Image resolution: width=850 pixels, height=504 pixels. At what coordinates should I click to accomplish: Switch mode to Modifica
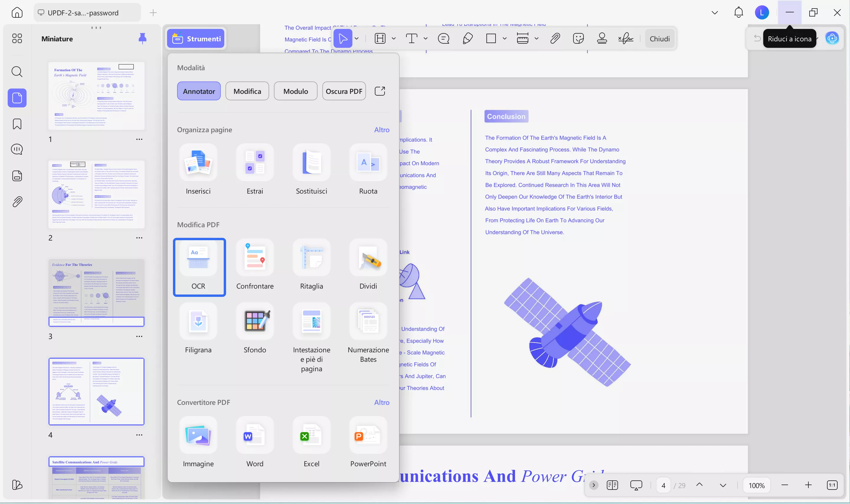click(x=247, y=91)
